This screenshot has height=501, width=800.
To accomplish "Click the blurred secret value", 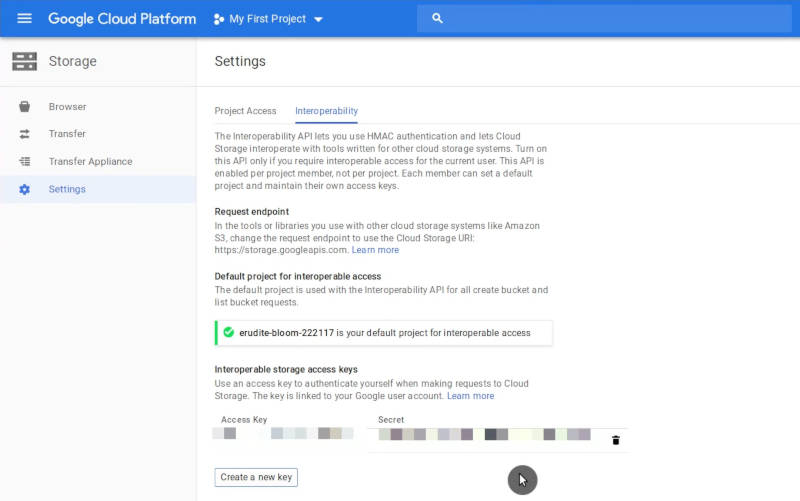I will pos(485,434).
